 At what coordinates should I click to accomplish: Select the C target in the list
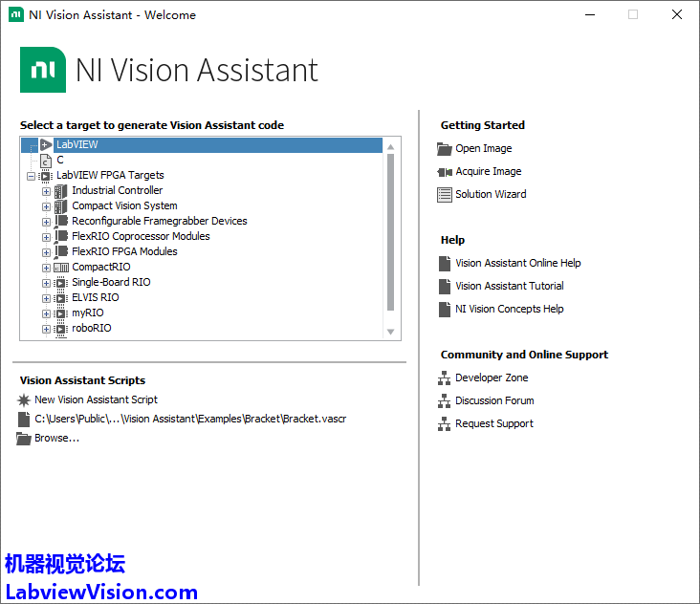coord(60,160)
